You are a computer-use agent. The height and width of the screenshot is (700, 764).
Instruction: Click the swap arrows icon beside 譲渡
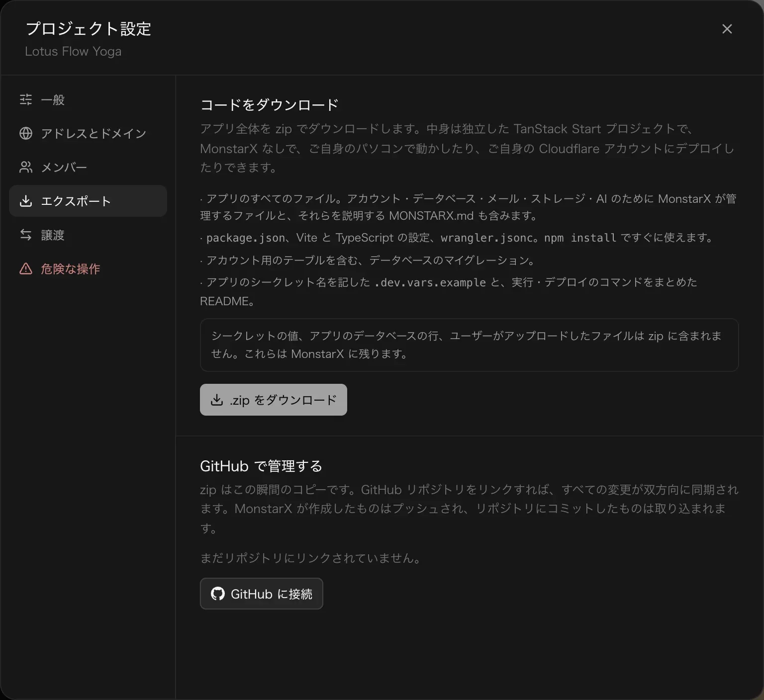[x=26, y=235]
